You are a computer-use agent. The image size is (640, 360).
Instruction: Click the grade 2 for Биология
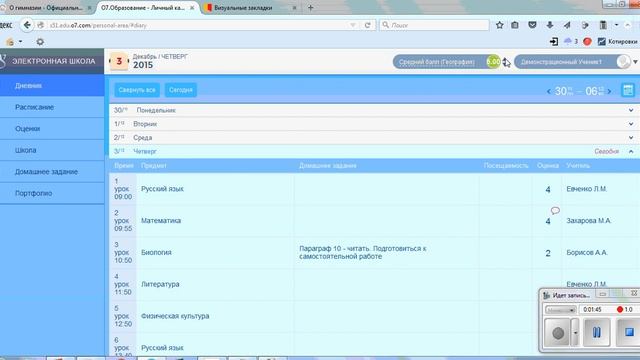click(x=548, y=253)
